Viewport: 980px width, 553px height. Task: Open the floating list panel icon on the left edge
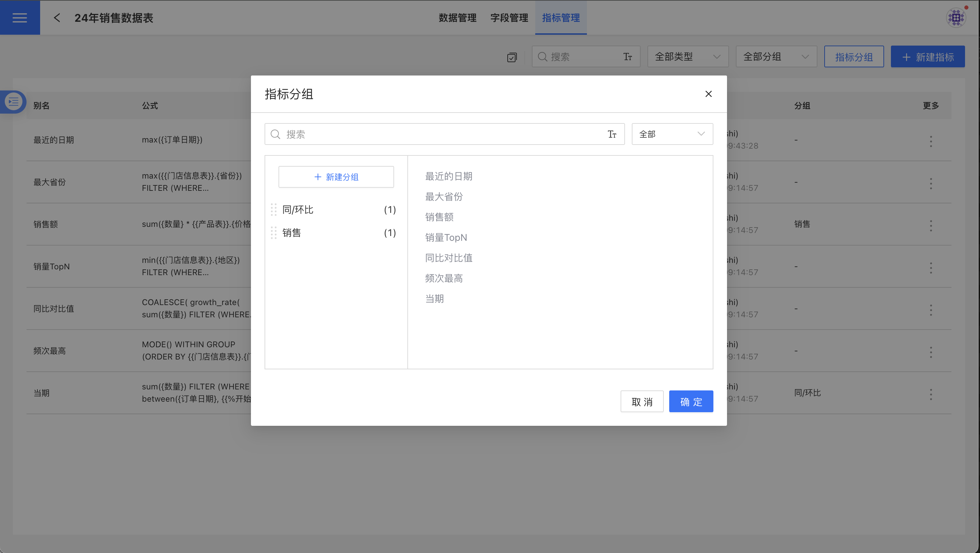click(x=13, y=102)
